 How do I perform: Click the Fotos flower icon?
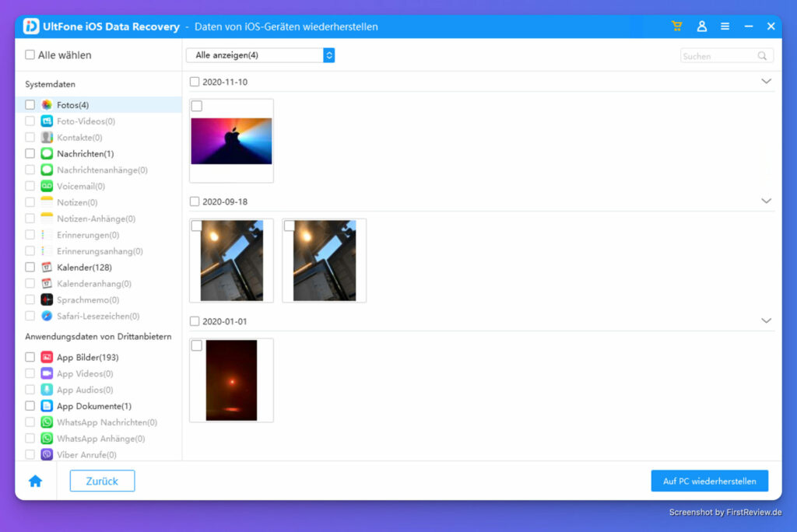[47, 105]
